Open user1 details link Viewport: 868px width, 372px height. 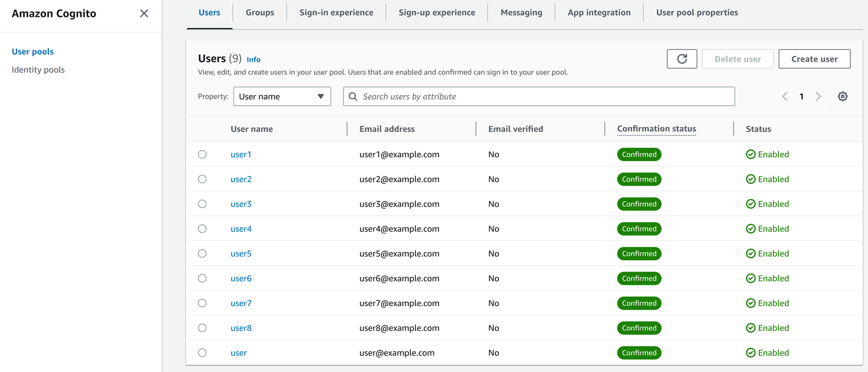(x=241, y=154)
